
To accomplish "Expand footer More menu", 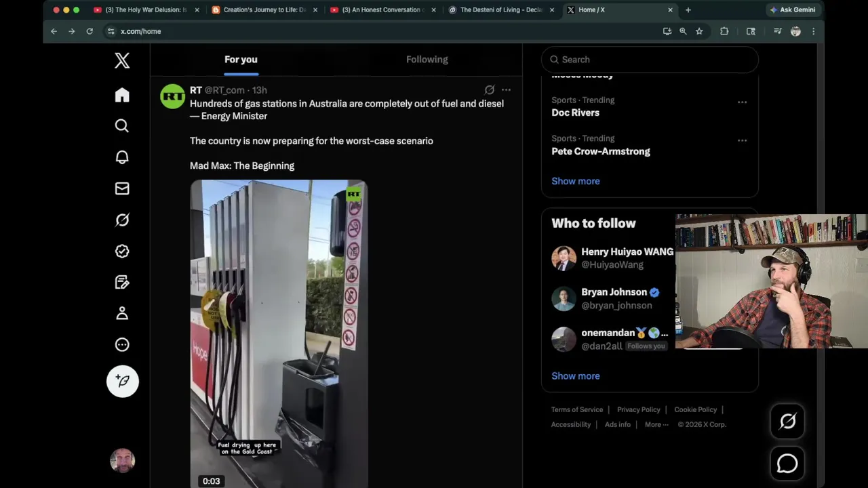I will click(x=656, y=424).
